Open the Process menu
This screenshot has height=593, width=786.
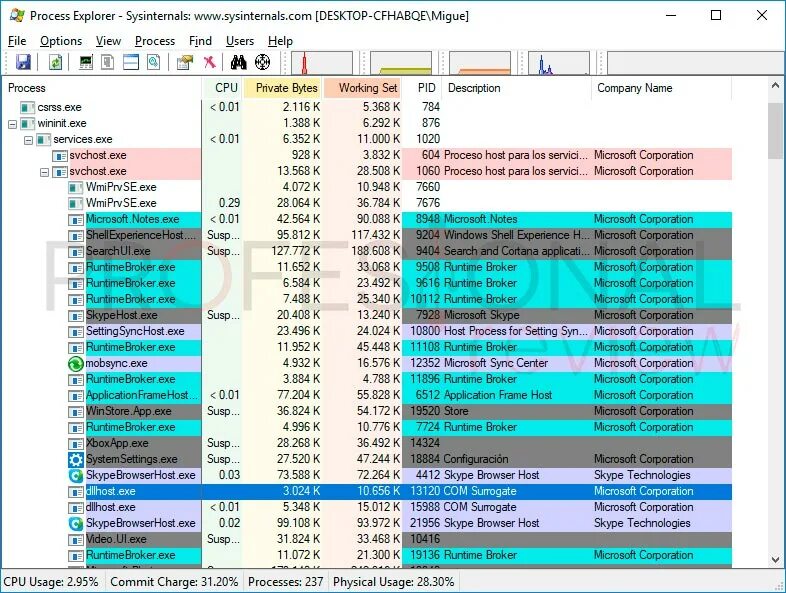[x=155, y=41]
